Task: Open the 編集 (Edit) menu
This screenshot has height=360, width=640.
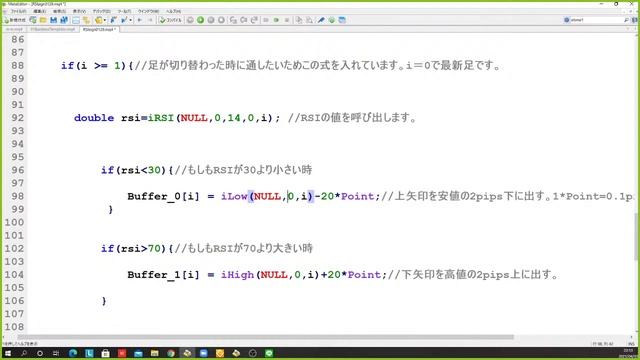Action: [40, 11]
